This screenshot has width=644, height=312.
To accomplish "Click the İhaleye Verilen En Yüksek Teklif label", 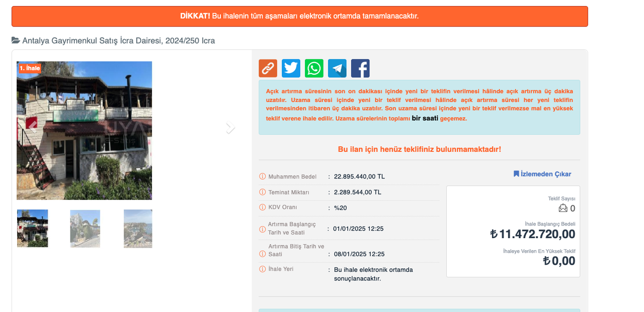I will (x=539, y=251).
